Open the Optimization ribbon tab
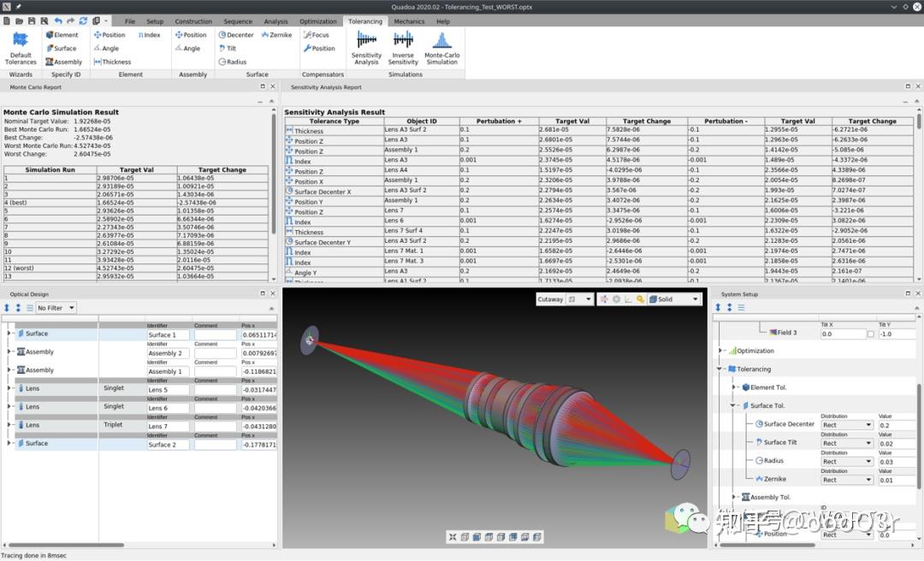 318,21
